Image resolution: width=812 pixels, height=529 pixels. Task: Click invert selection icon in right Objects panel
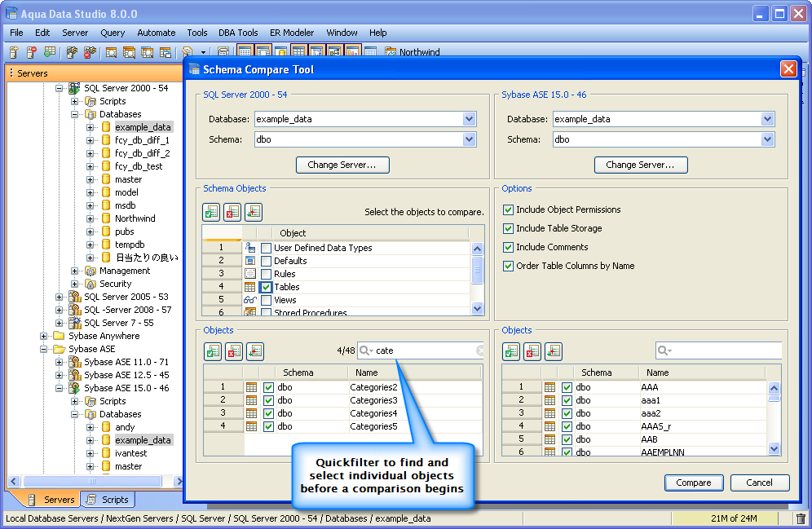pos(553,351)
